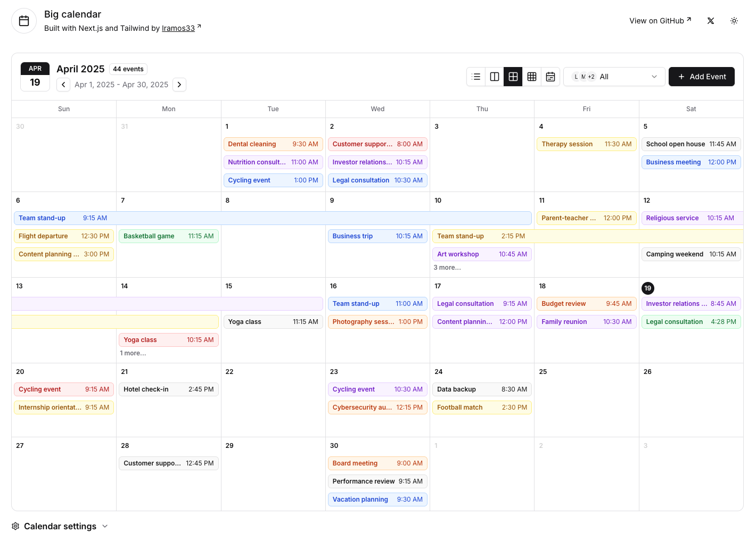Click the highlighted day number 19
This screenshot has height=541, width=756.
[648, 288]
